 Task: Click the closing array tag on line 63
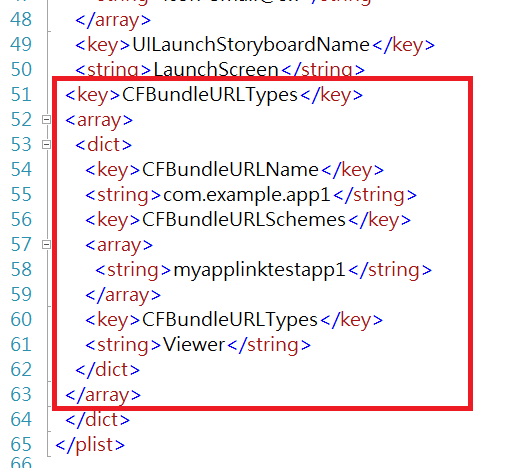point(103,395)
